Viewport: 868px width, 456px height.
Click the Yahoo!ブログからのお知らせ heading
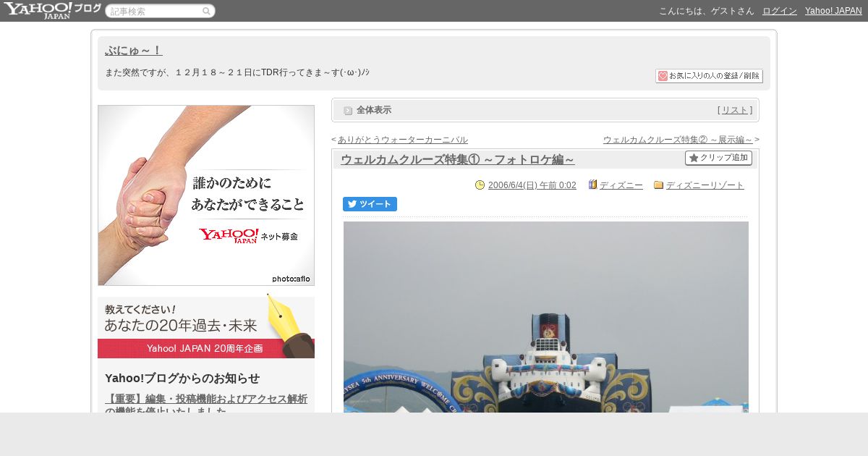pos(182,378)
